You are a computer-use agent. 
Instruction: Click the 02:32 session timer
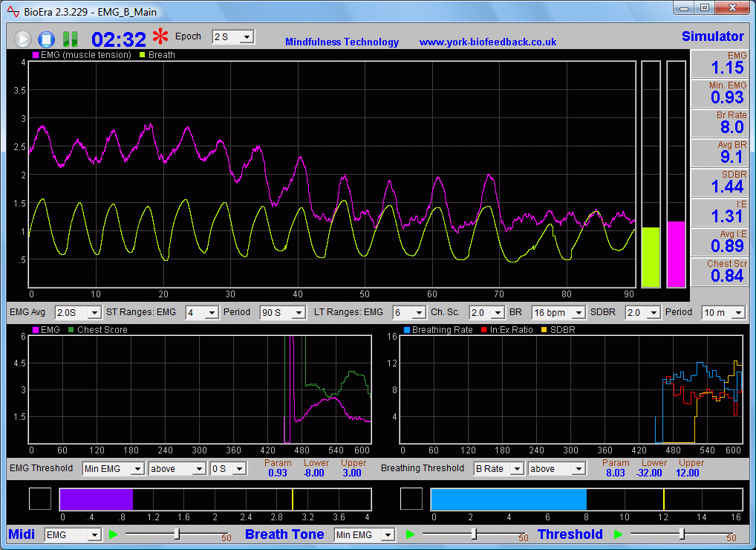[119, 39]
